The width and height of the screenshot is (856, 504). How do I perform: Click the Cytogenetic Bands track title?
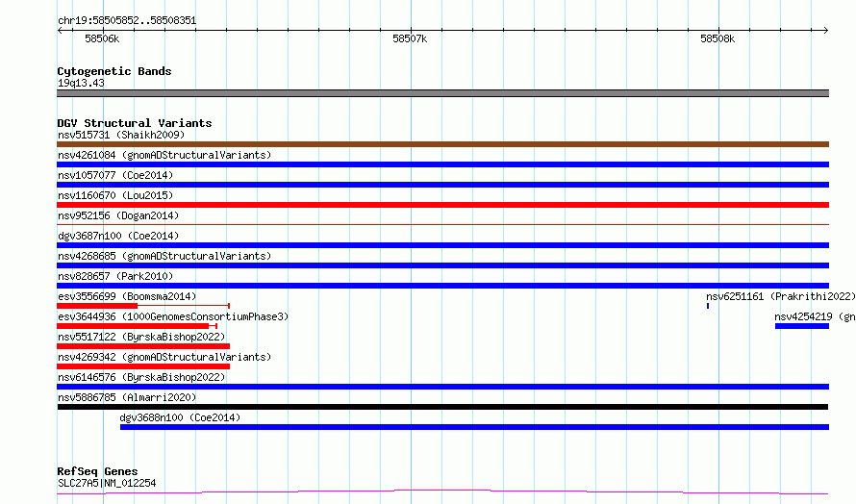coord(114,71)
